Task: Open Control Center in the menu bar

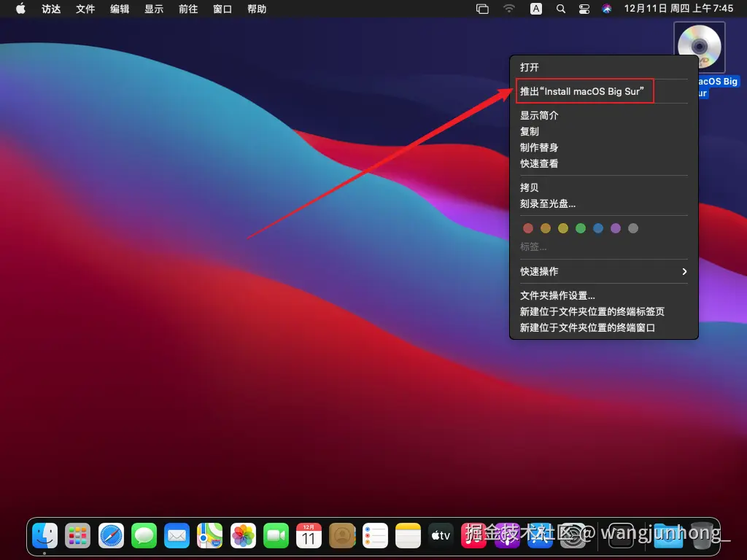Action: (x=583, y=8)
